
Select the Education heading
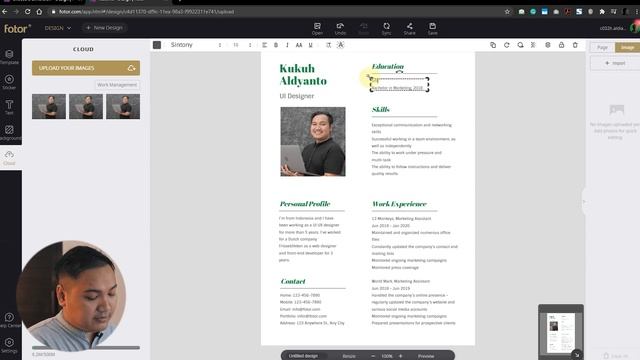click(x=387, y=66)
